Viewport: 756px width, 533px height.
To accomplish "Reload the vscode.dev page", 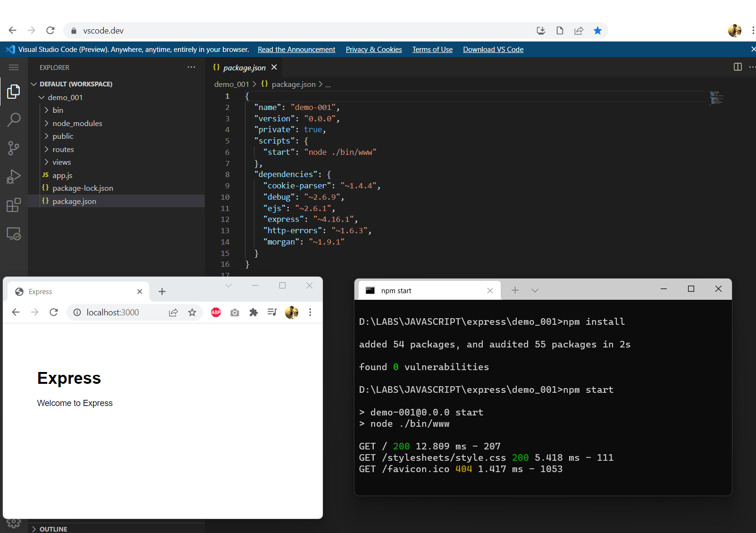I will tap(50, 30).
